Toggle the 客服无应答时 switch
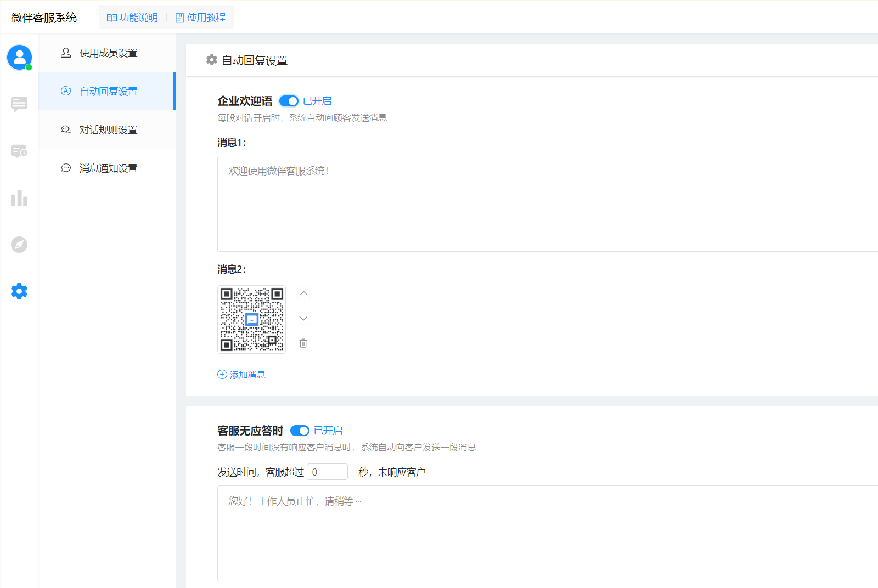Image resolution: width=878 pixels, height=588 pixels. point(300,431)
